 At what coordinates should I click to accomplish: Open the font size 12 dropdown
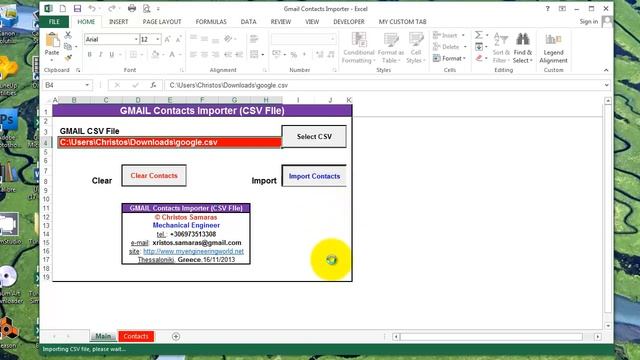pos(158,39)
